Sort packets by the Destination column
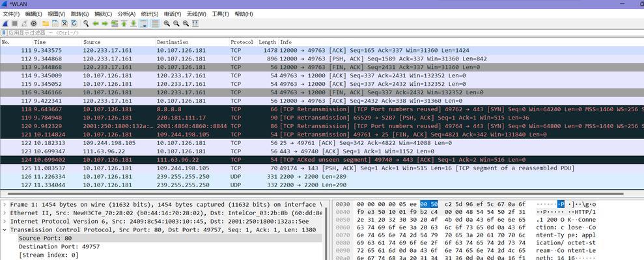This screenshot has height=260, width=644. 192,42
